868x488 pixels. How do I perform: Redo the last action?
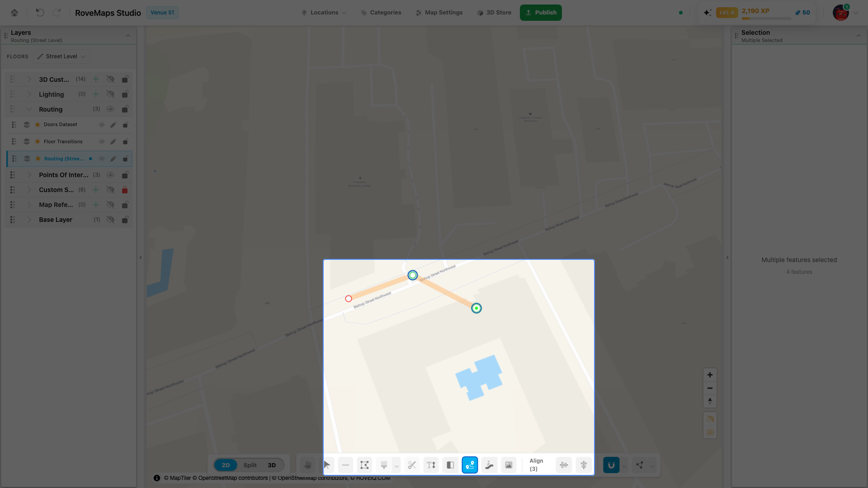pyautogui.click(x=57, y=13)
